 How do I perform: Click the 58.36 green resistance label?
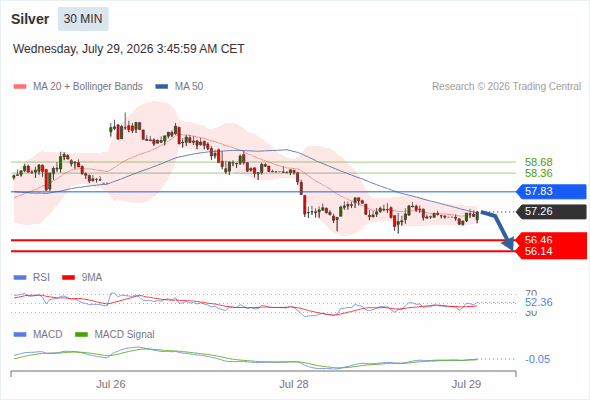[538, 173]
